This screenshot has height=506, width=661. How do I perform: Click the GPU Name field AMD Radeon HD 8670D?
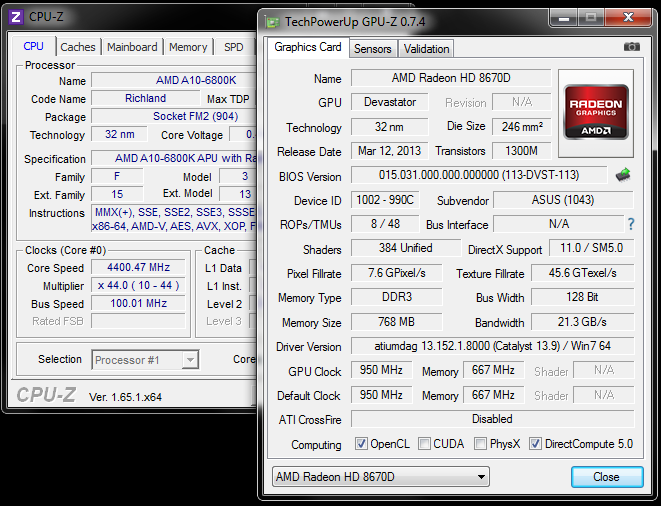(x=451, y=78)
